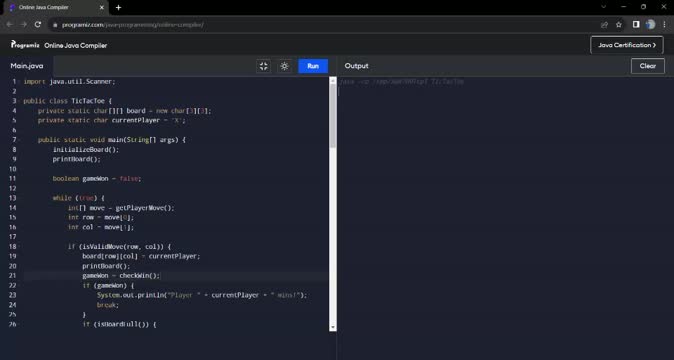
Task: Click line 21 checkWin() statement
Action: [121, 276]
